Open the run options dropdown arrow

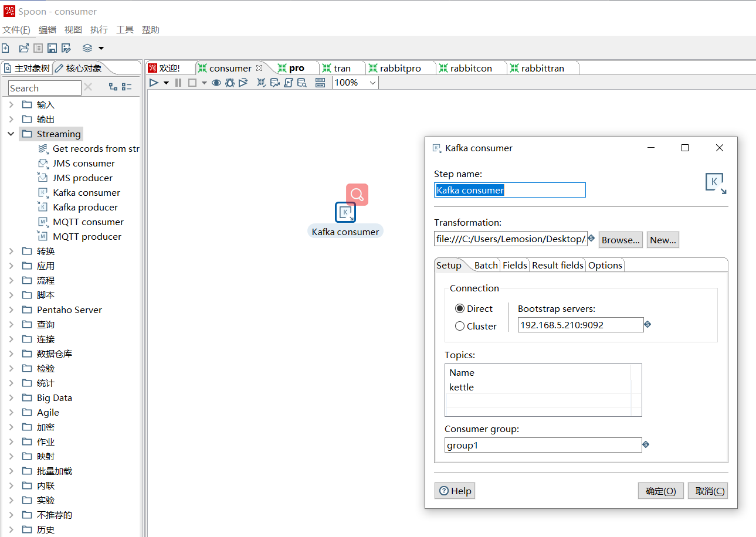pos(166,83)
